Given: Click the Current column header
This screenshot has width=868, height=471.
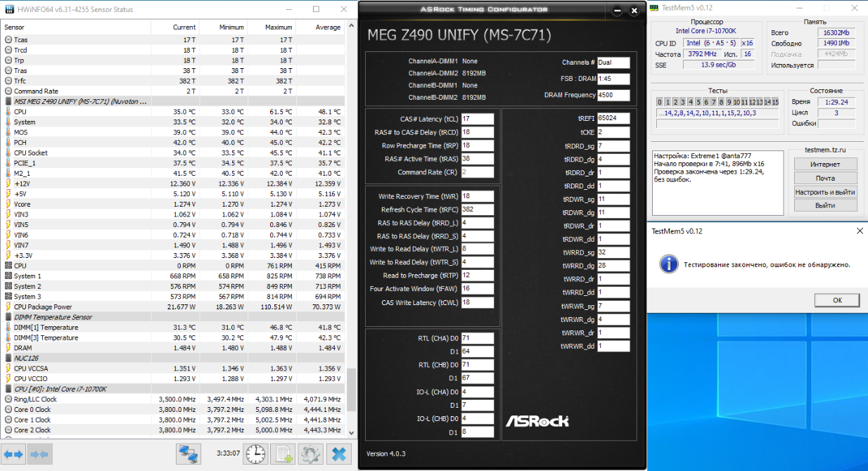Looking at the screenshot, I should 175,27.
